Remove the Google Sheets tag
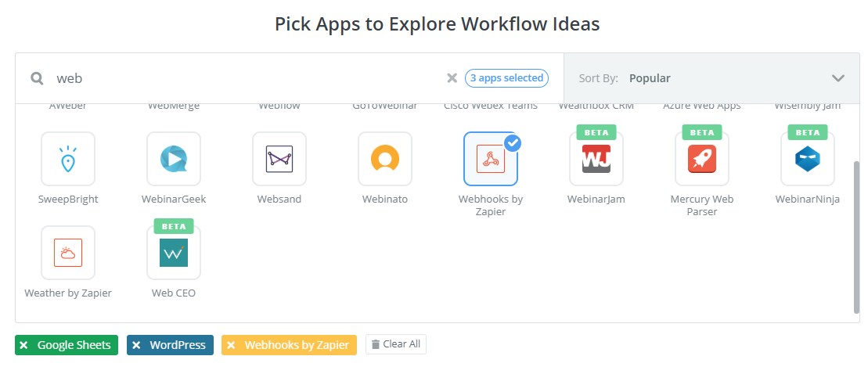This screenshot has width=868, height=374. (23, 345)
